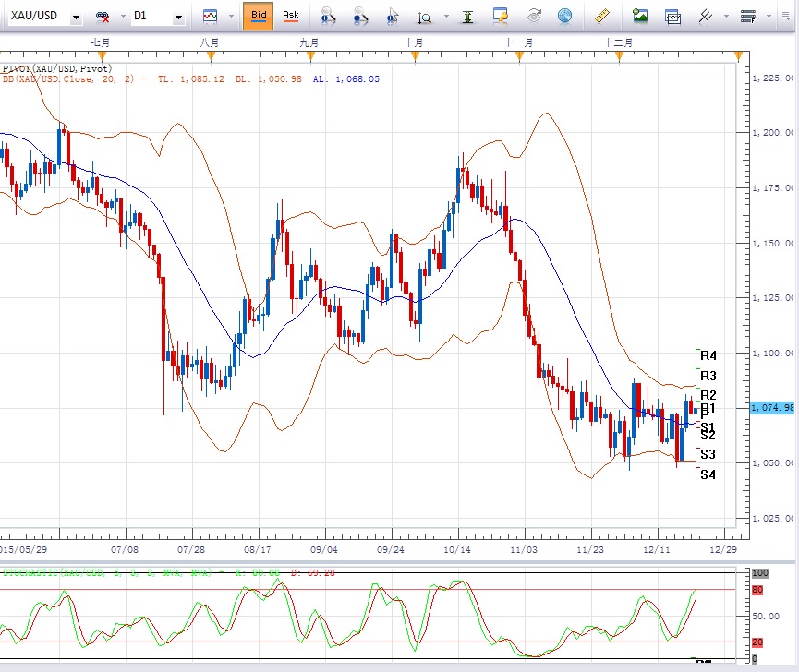Click the green vertical fit icon
This screenshot has height=672, width=799.
[470, 16]
